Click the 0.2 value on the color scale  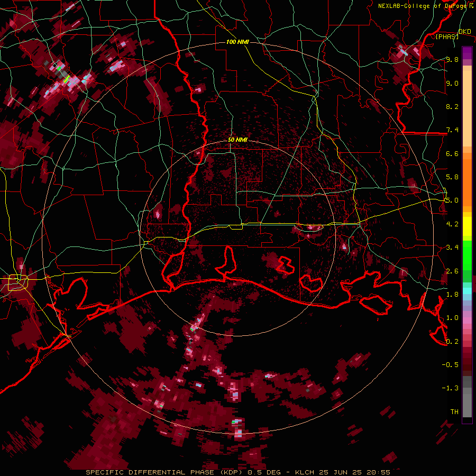452,342
